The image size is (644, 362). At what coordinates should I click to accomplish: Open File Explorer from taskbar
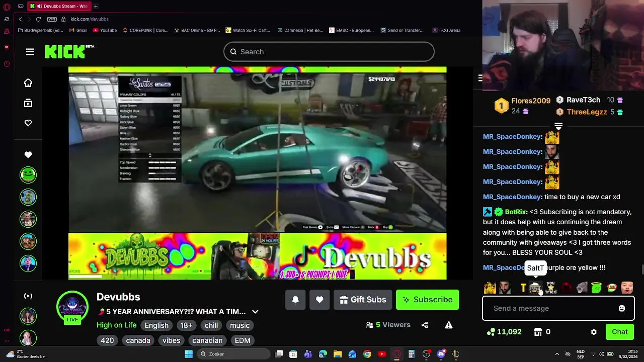tap(338, 354)
